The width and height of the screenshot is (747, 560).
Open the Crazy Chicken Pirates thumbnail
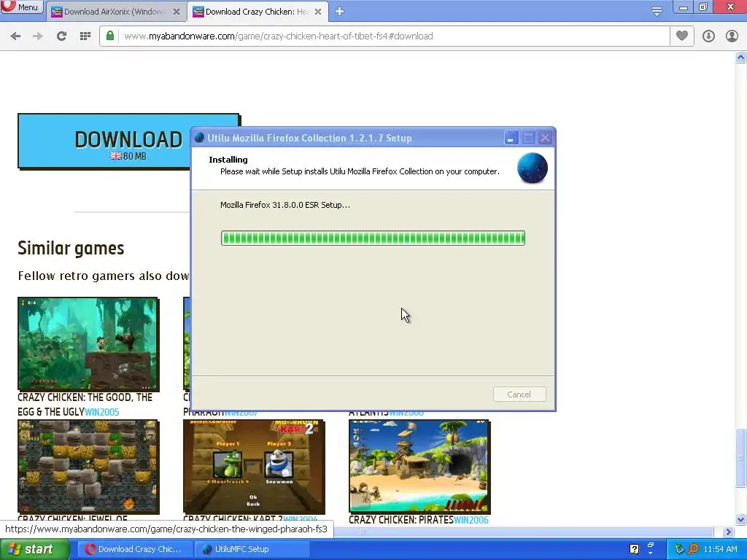click(419, 466)
